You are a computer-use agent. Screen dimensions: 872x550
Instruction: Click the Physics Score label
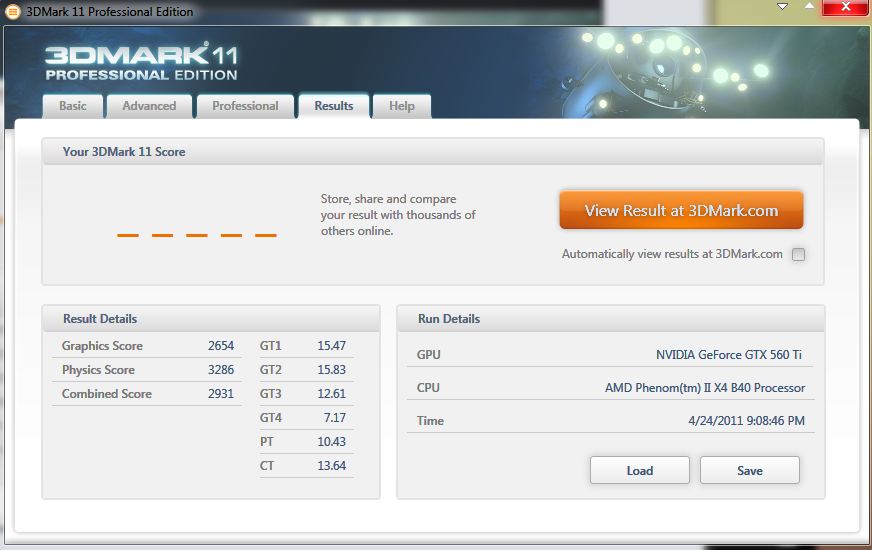tap(98, 370)
